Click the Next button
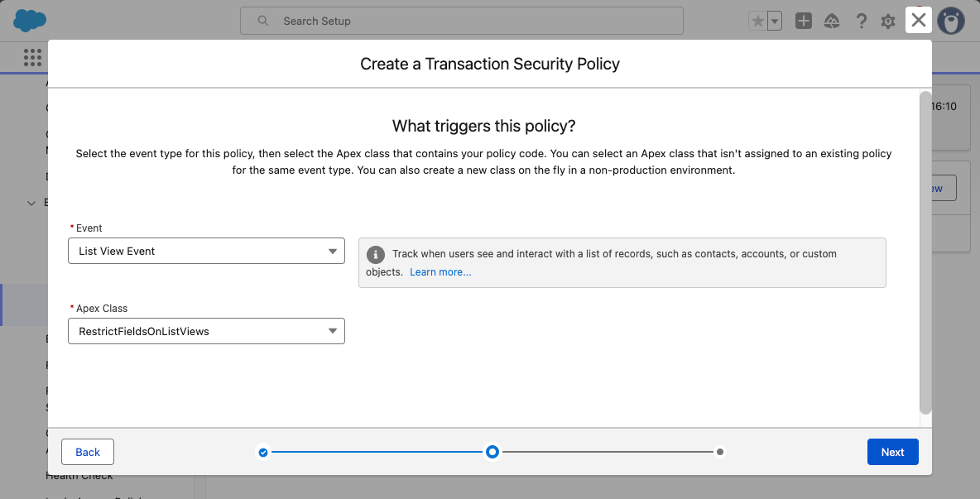This screenshot has width=980, height=499. (x=892, y=452)
